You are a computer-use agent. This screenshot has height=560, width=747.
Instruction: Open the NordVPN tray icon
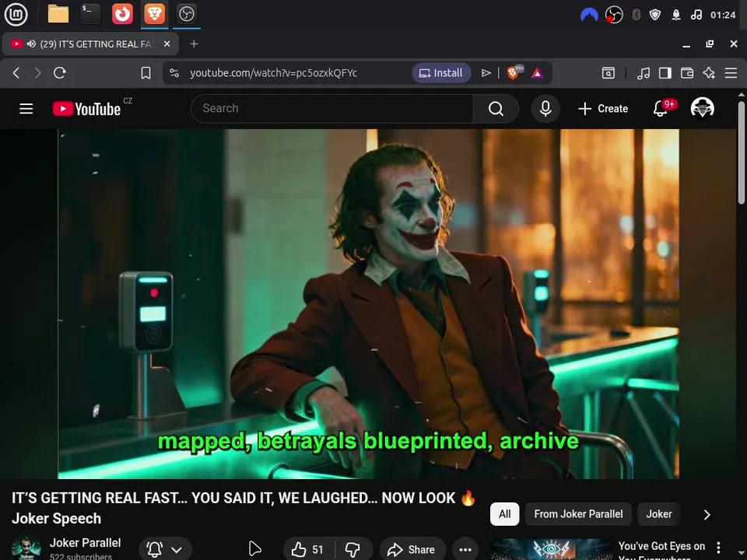point(589,15)
